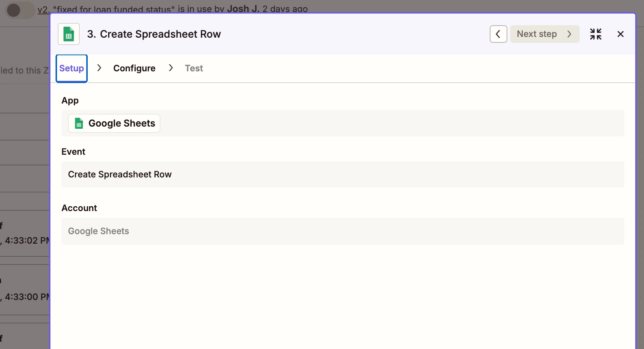
Task: Click the 4:33:00 PM entry in background
Action: [26, 297]
